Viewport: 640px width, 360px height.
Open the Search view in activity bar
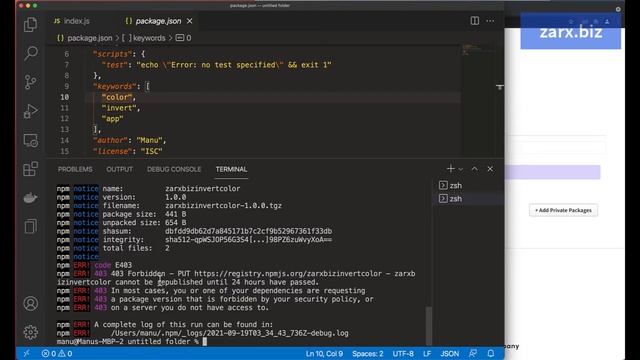pyautogui.click(x=31, y=53)
